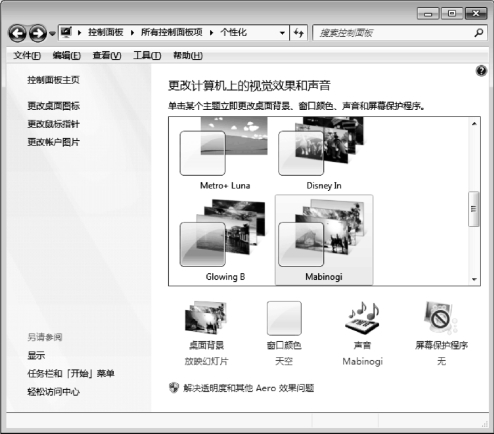Expand the arrow before 个性化 breadcrumb
Image resolution: width=494 pixels, height=434 pixels.
coord(211,33)
